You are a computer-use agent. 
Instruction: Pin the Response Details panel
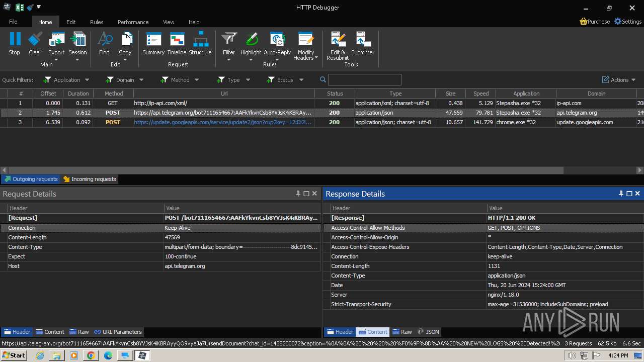[621, 194]
